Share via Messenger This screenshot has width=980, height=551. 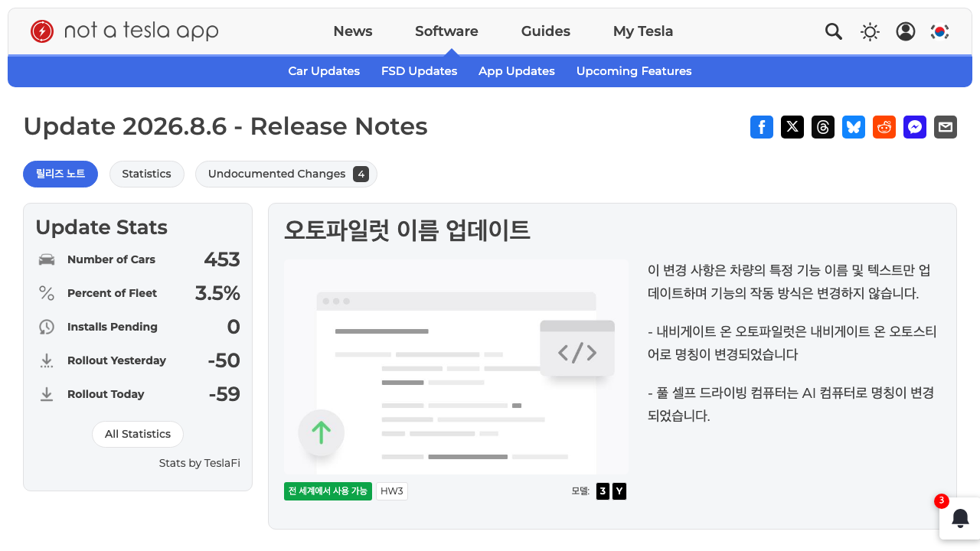click(x=915, y=127)
